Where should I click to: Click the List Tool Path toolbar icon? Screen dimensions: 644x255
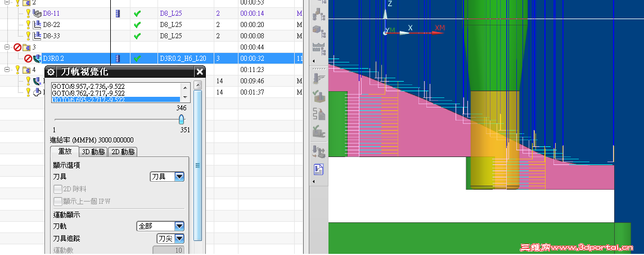[319, 114]
